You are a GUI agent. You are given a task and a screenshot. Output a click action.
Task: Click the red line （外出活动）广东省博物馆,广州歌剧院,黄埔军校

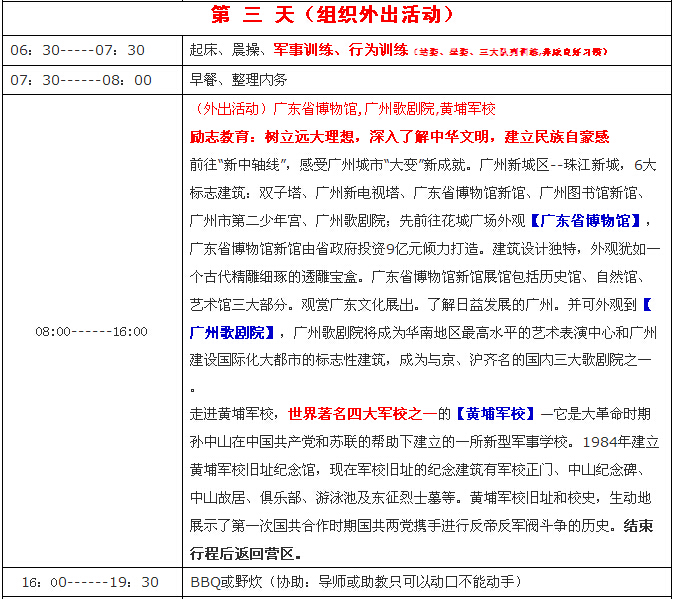[x=343, y=109]
